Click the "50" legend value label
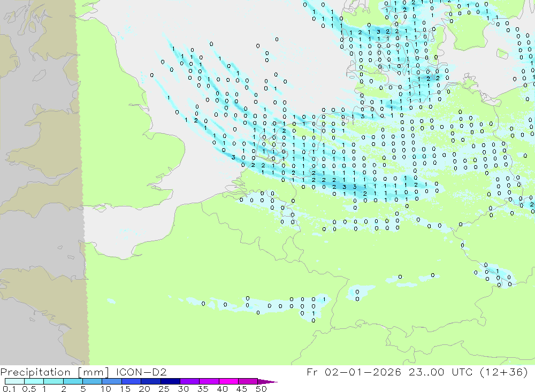This screenshot has height=392, width=535. tap(261, 389)
